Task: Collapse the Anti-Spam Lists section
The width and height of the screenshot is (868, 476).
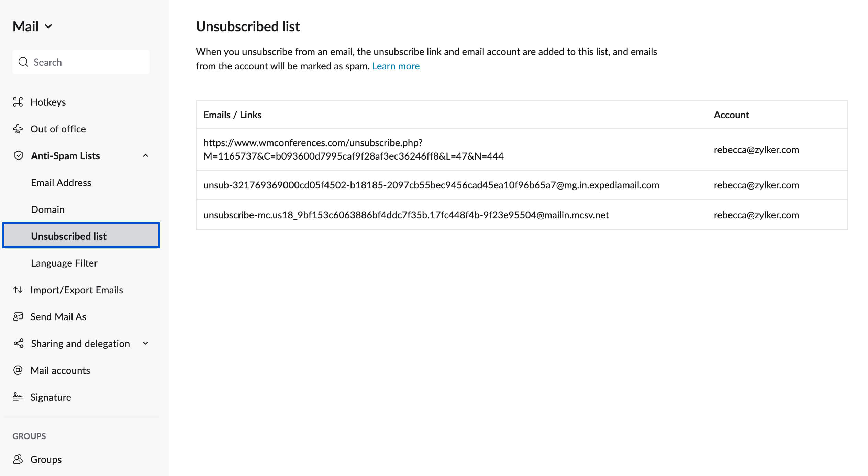Action: (x=146, y=155)
